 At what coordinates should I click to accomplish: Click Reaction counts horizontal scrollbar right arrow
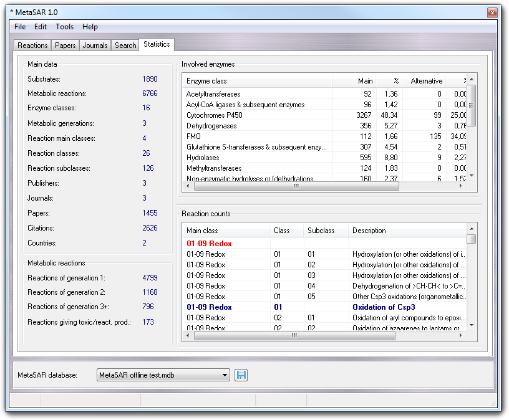point(461,335)
